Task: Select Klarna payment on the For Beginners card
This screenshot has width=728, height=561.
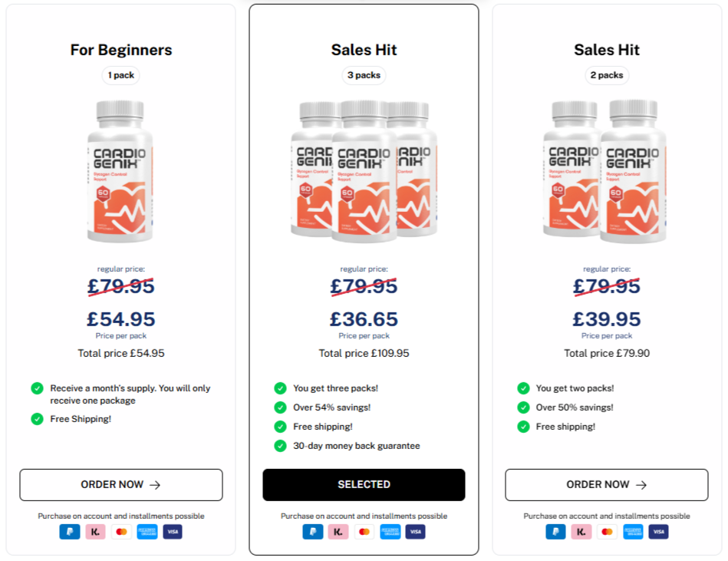Action: click(x=95, y=531)
